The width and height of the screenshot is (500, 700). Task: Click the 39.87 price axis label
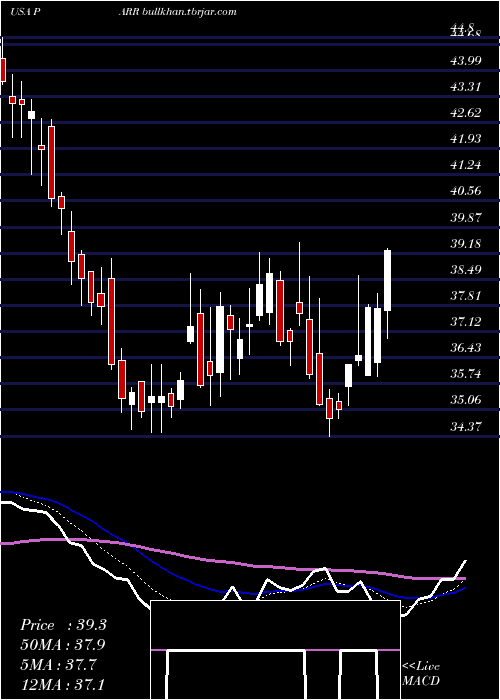tap(466, 218)
